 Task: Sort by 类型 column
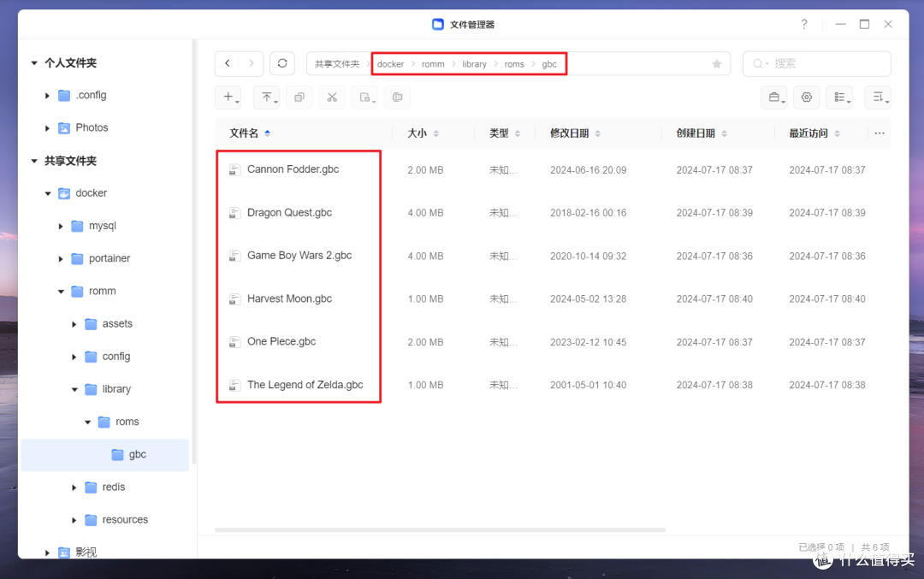[x=505, y=133]
